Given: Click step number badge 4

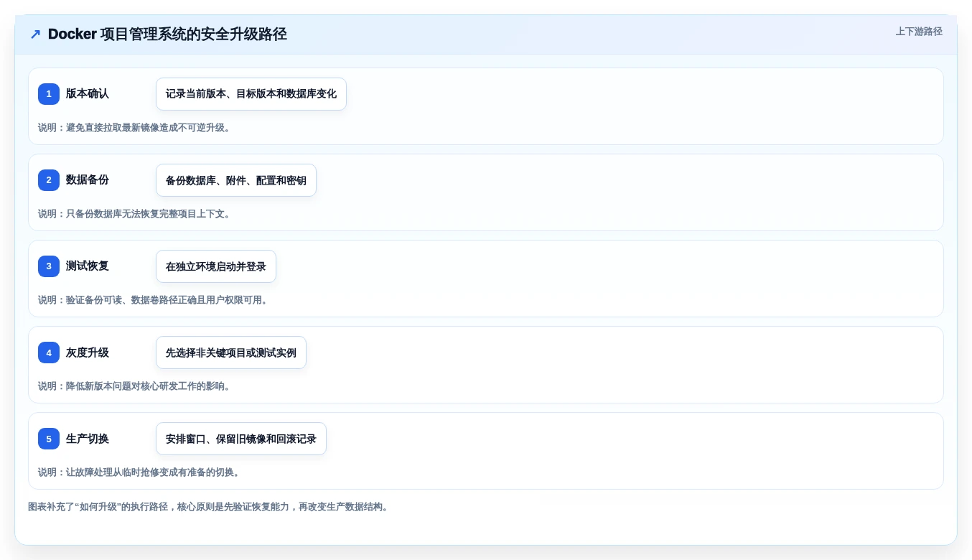Looking at the screenshot, I should (x=49, y=353).
